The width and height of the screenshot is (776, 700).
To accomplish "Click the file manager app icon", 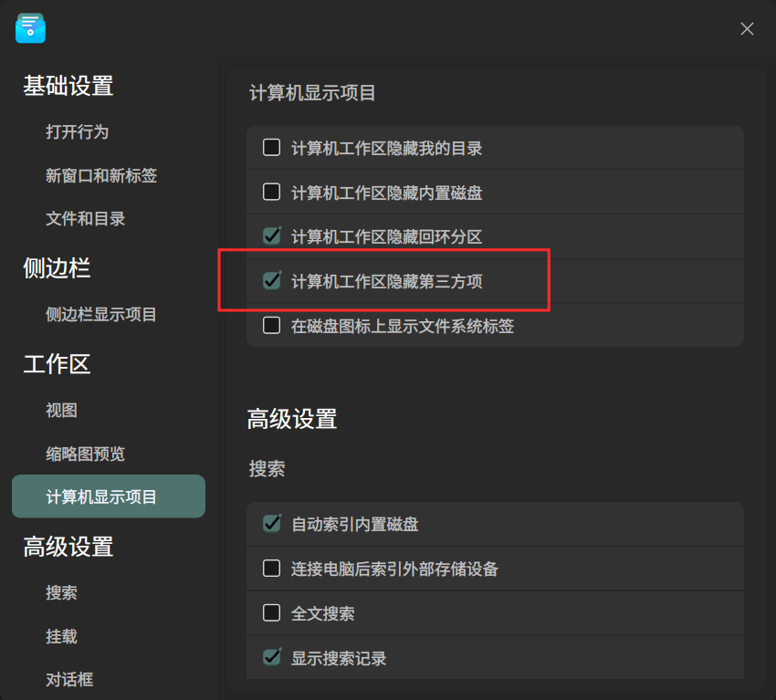I will point(30,28).
